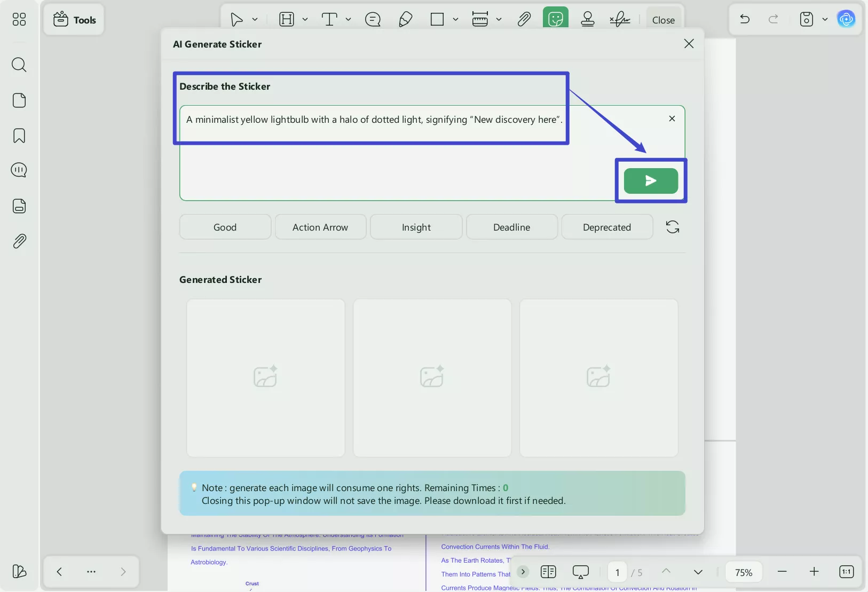Zoom out with the minus button
This screenshot has width=868, height=592.
click(x=782, y=572)
